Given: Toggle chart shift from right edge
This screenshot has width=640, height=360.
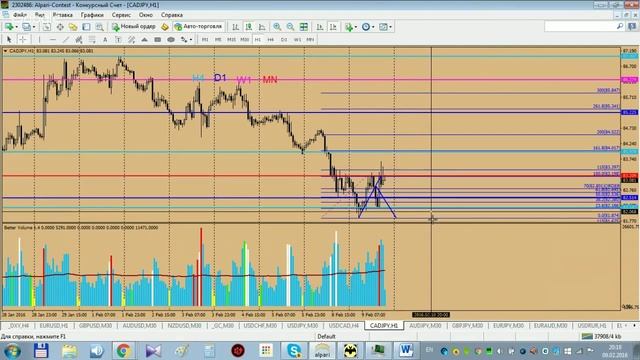Looking at the screenshot, I should tap(333, 27).
